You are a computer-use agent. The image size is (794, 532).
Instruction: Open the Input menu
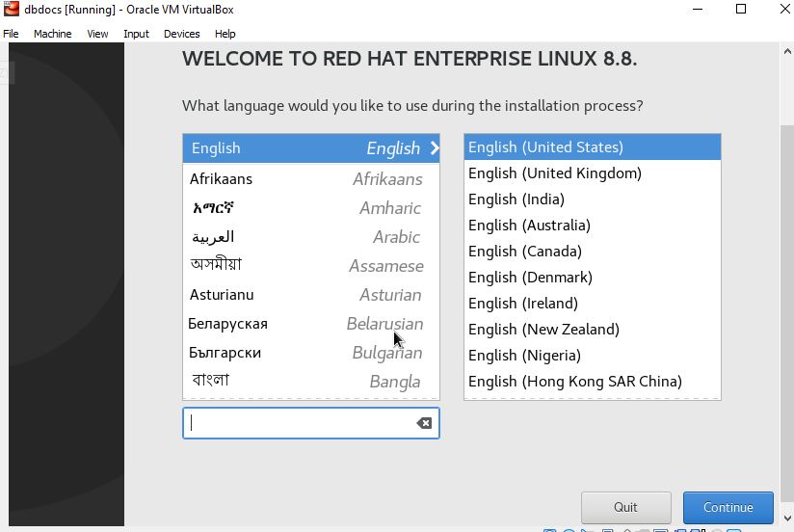[136, 34]
